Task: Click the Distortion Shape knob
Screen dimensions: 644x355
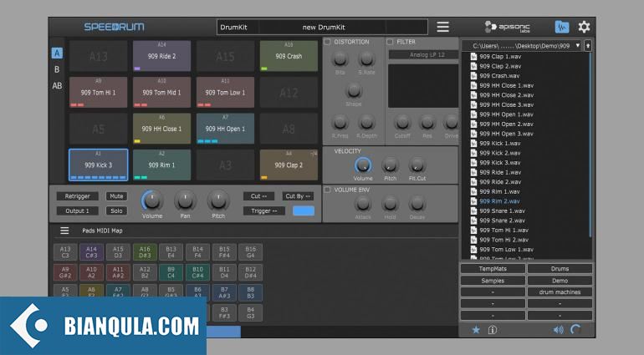Action: tap(354, 91)
